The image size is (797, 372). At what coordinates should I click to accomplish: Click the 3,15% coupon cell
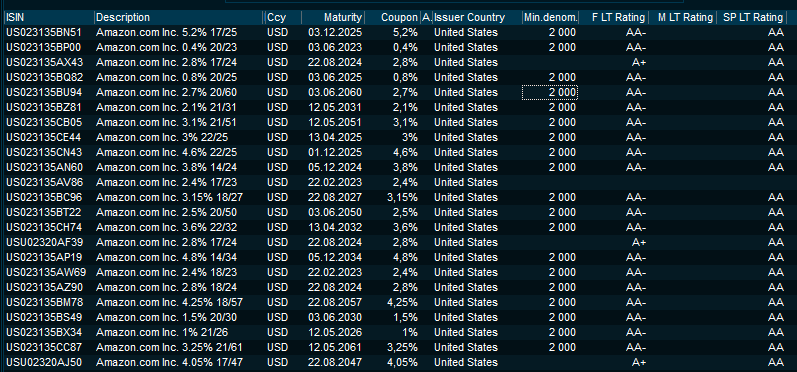403,197
